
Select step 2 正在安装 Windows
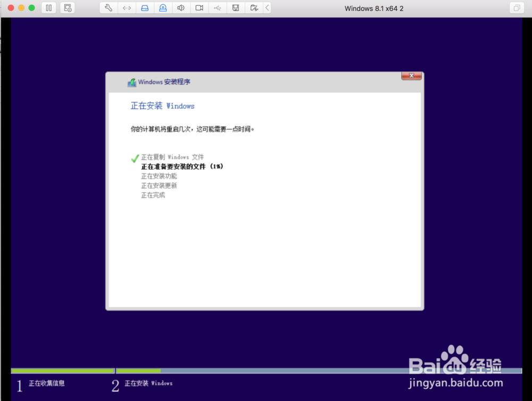click(x=149, y=383)
